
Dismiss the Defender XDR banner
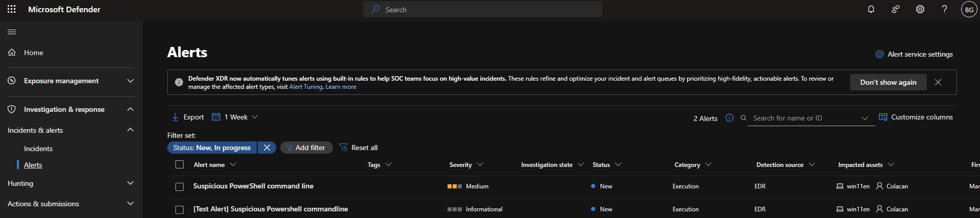click(938, 82)
